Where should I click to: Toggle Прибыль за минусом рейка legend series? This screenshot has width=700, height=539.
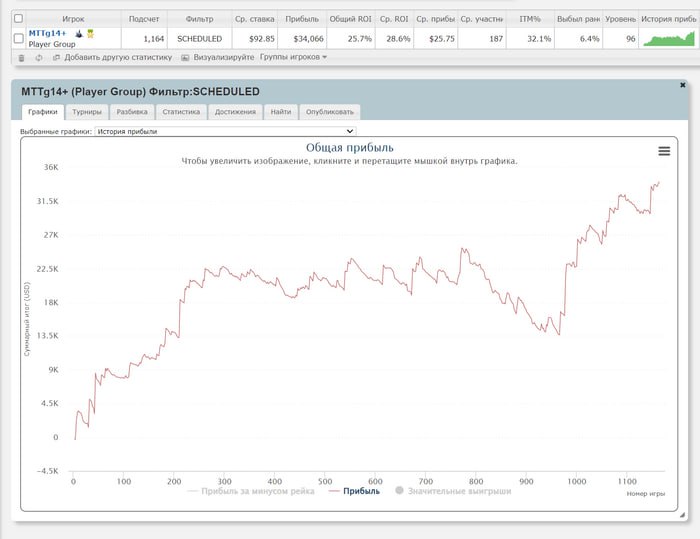(x=250, y=491)
